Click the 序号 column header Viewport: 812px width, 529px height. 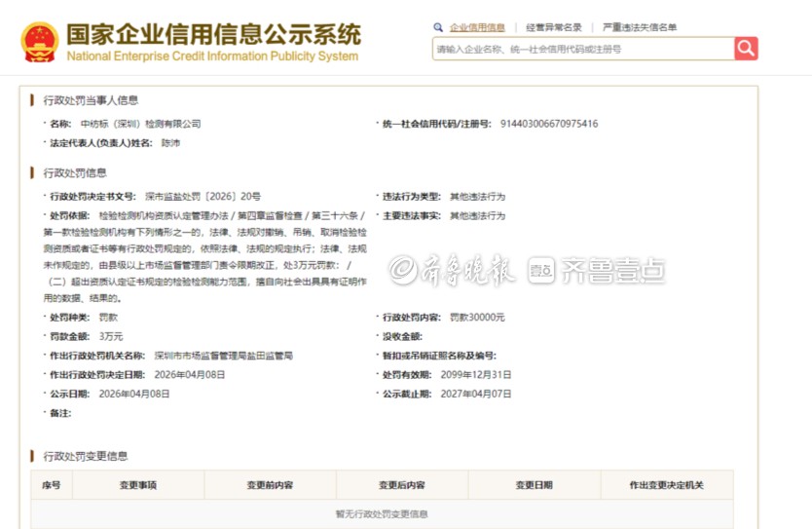click(51, 485)
